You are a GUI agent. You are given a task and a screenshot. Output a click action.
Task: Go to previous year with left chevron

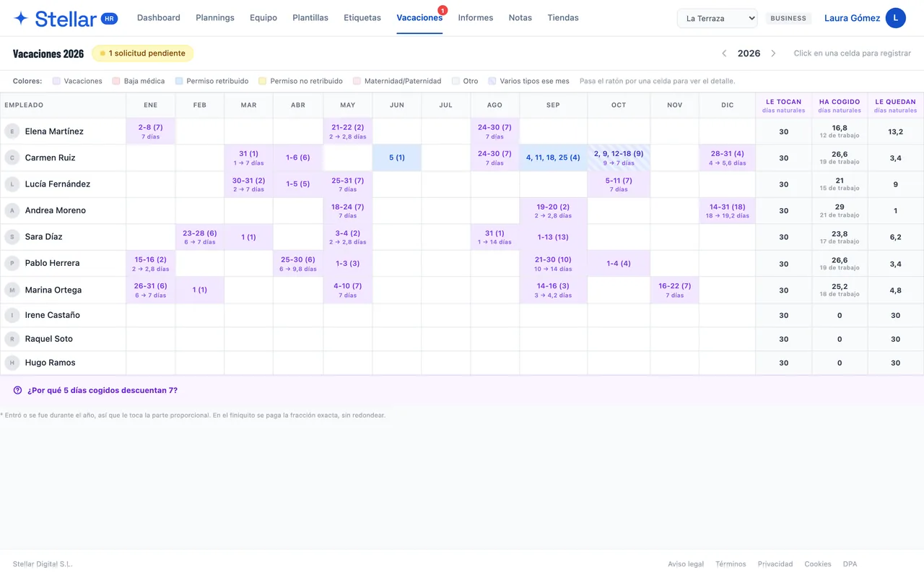[725, 53]
